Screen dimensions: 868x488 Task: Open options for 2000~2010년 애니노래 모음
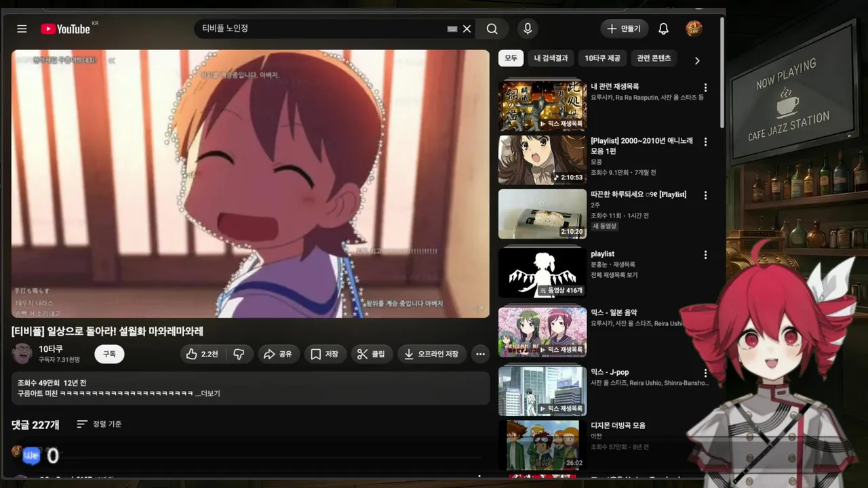(x=705, y=142)
